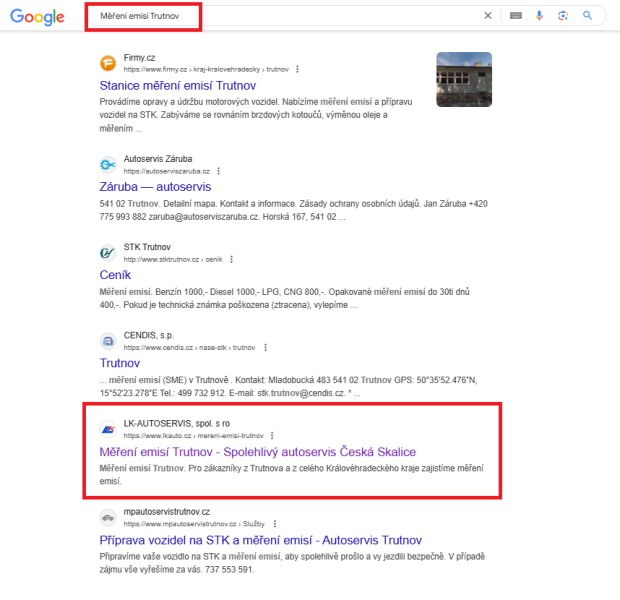Viewport: 620px width, 600px height.
Task: Open more options for CENDIS result
Action: (x=266, y=347)
